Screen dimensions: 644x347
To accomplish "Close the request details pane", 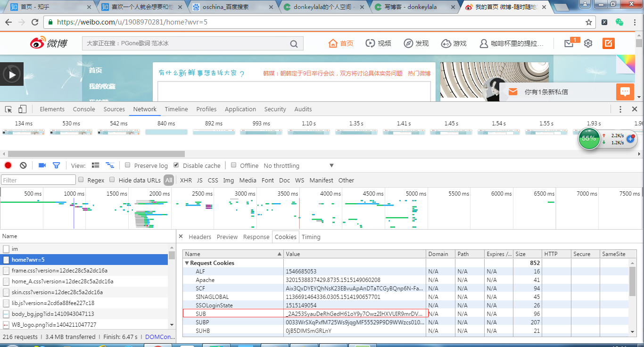I will point(181,237).
